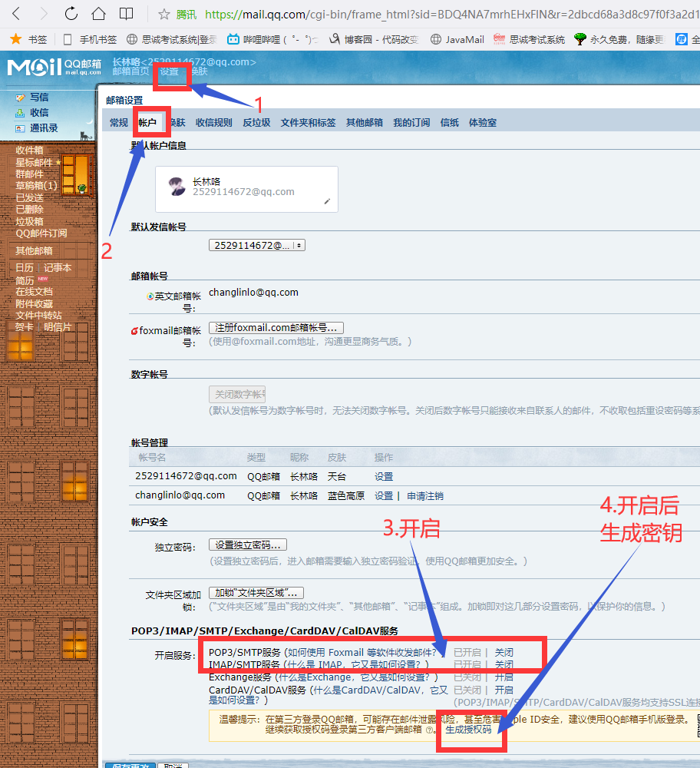Click 生成授权码 generate authorization code

468,730
